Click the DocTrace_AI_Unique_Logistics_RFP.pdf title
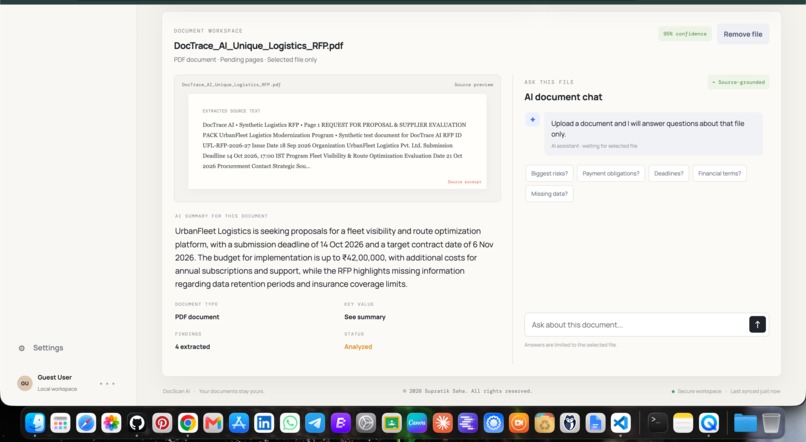The height and width of the screenshot is (442, 806). [259, 46]
